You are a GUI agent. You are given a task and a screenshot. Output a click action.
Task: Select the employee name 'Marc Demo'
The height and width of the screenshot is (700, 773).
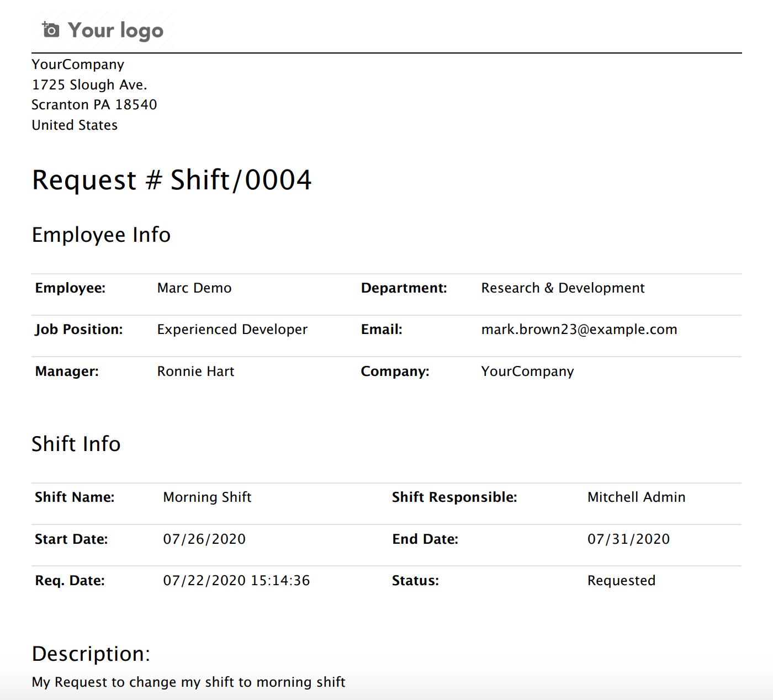pos(194,288)
